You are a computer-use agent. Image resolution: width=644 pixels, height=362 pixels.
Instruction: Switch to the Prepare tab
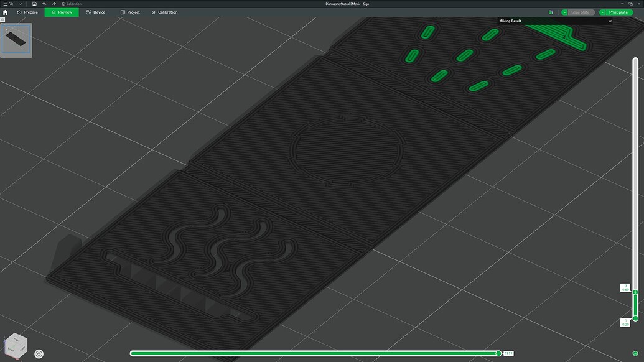(27, 12)
